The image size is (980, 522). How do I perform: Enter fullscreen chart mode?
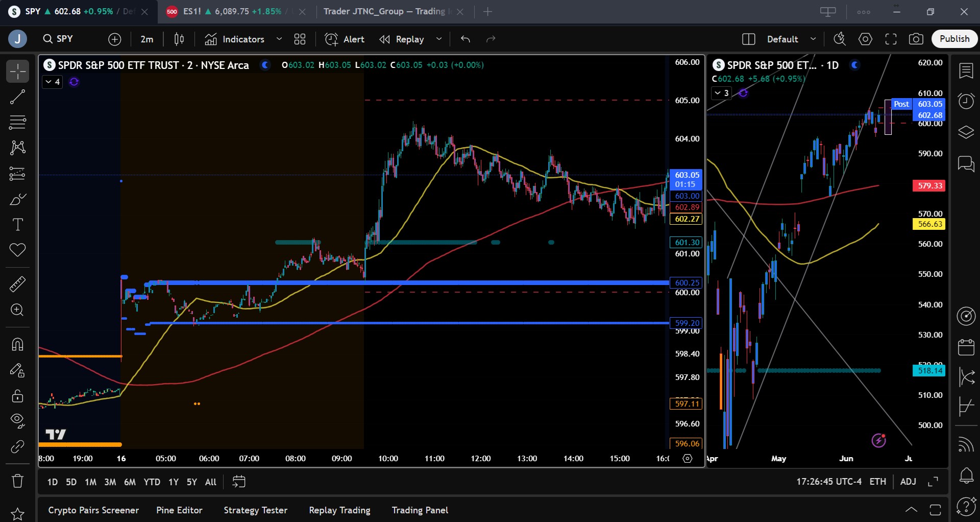[x=891, y=39]
